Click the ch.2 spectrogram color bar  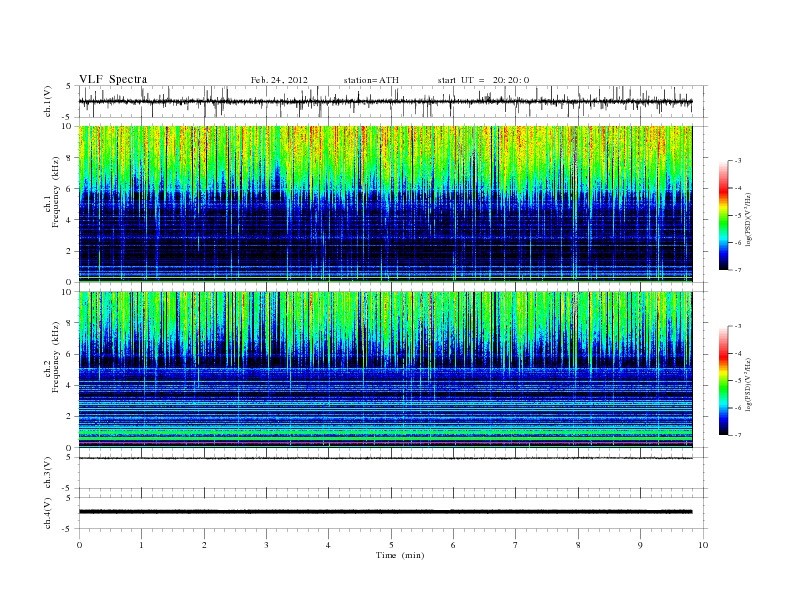[x=724, y=380]
